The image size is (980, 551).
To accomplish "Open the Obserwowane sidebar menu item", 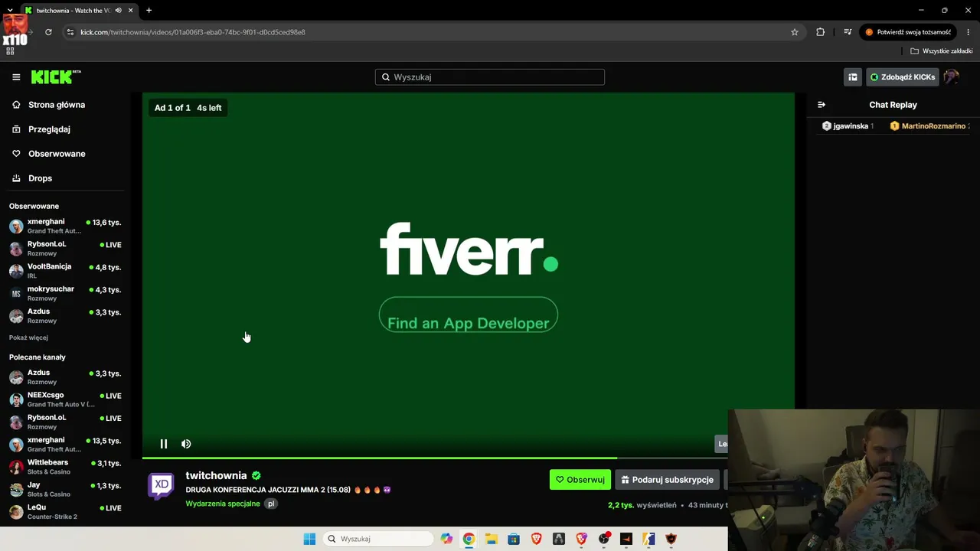I will pyautogui.click(x=57, y=154).
